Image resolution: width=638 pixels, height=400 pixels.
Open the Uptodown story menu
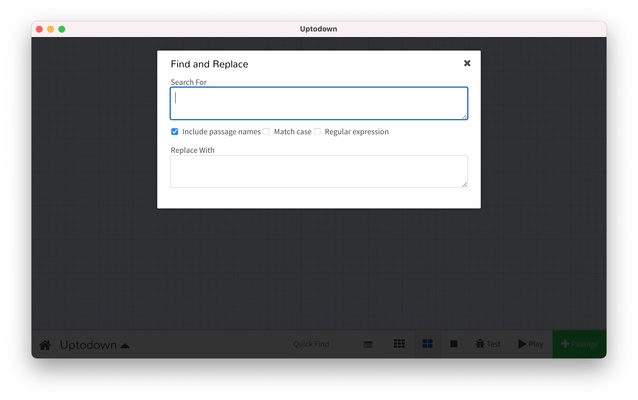88,345
